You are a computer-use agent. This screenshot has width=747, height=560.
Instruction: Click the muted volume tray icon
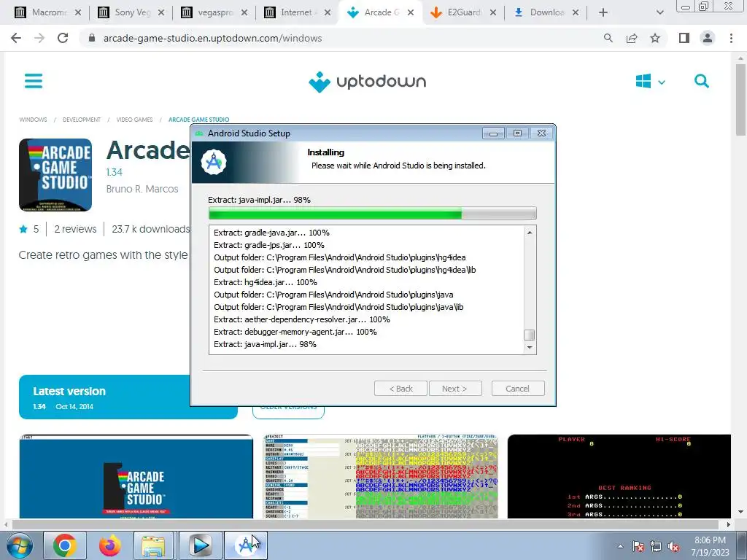click(673, 546)
